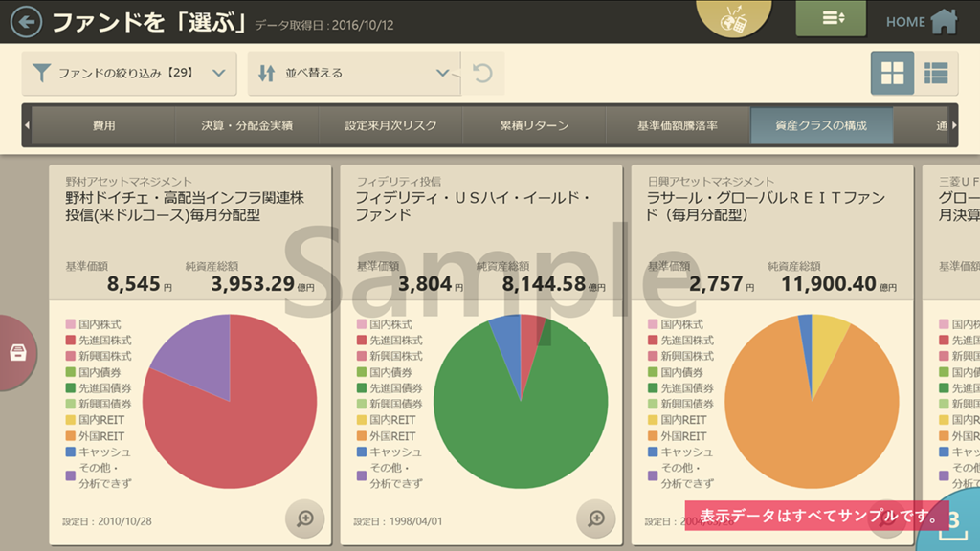Image resolution: width=980 pixels, height=551 pixels.
Task: Click the sort arrows icon beside 並べ替える
Action: pyautogui.click(x=267, y=73)
